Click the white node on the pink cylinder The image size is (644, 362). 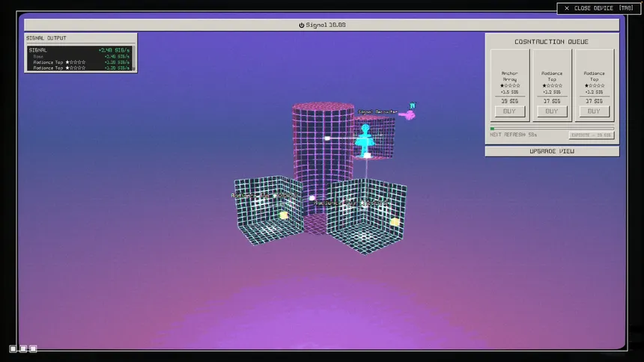[x=327, y=138]
